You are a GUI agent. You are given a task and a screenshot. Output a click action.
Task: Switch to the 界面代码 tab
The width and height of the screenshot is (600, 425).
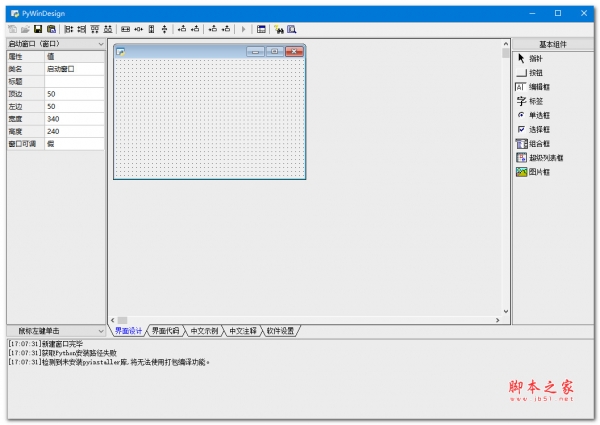165,331
